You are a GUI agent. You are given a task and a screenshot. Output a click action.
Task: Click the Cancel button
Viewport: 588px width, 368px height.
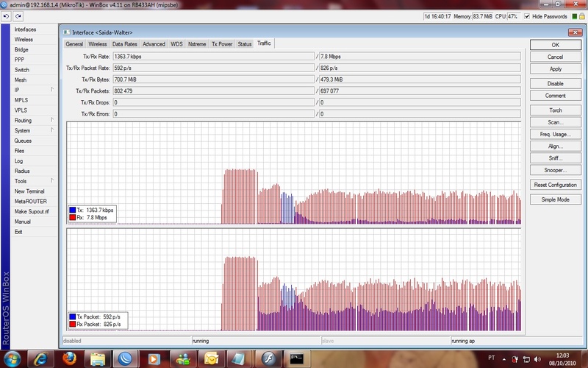point(556,57)
